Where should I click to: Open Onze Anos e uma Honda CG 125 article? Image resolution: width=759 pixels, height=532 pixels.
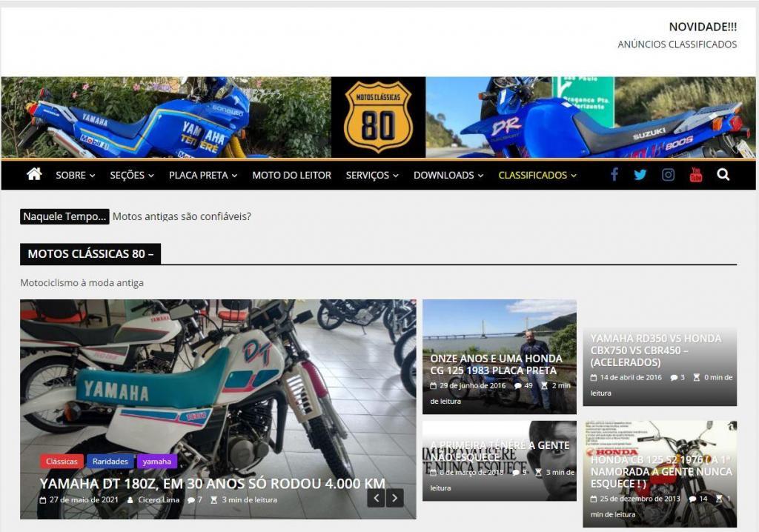click(x=496, y=365)
